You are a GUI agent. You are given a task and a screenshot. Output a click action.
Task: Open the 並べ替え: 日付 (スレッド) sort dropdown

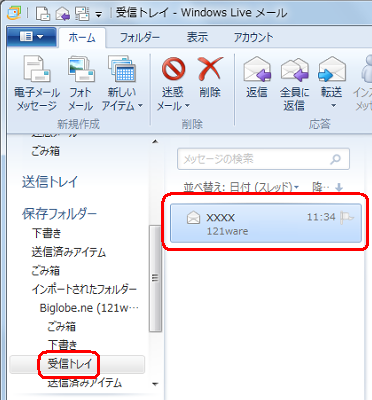[241, 187]
